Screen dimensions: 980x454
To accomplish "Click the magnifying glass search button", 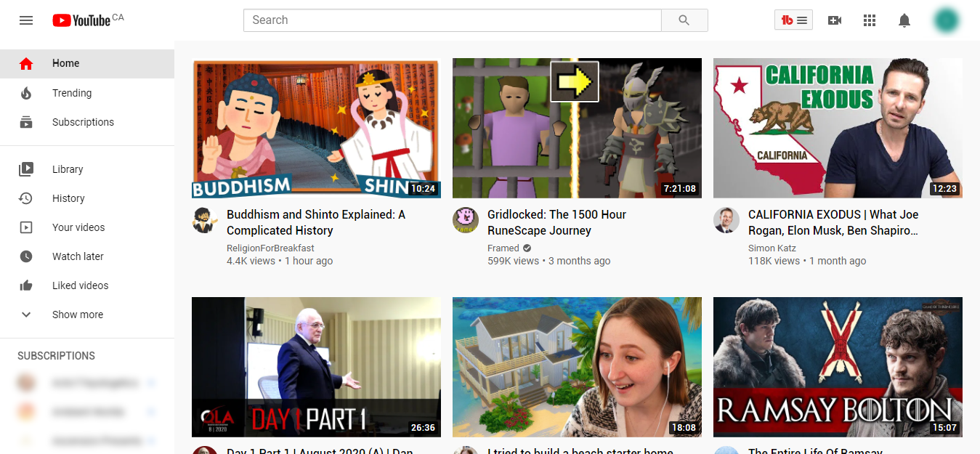I will pyautogui.click(x=684, y=20).
